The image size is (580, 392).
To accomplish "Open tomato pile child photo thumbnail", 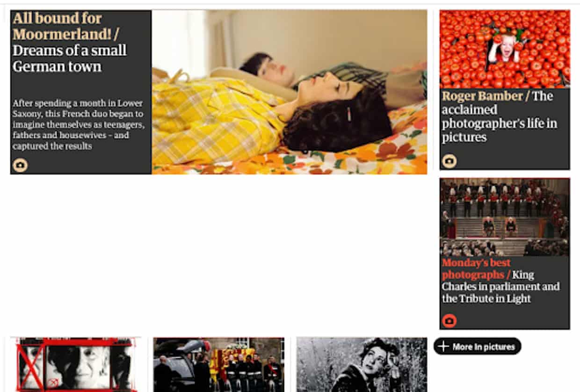I will 505,49.
